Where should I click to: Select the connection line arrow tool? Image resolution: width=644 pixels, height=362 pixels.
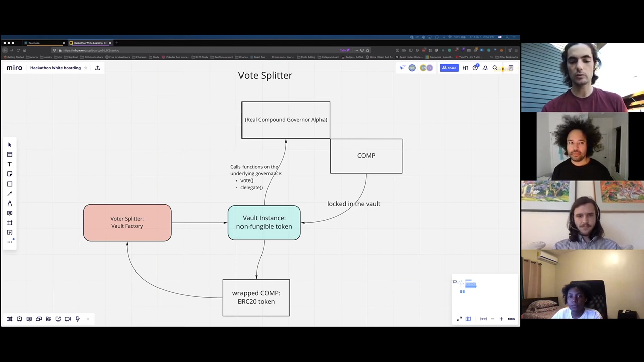10,194
